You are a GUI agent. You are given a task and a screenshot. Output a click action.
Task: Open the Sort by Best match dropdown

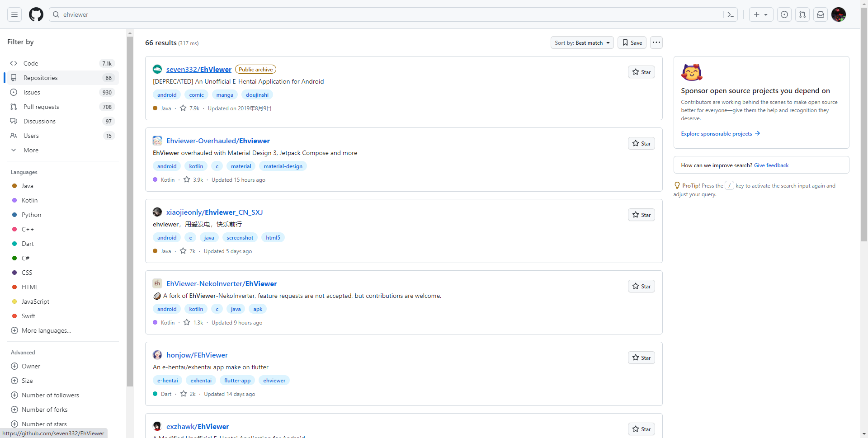(582, 42)
